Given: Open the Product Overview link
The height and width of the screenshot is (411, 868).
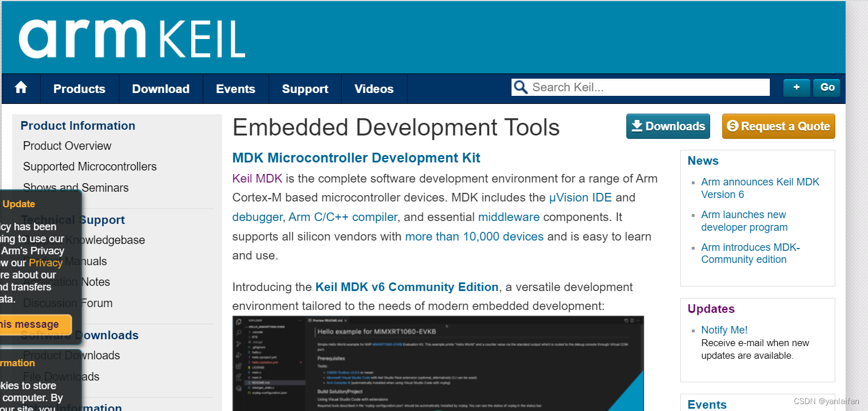Looking at the screenshot, I should (x=67, y=146).
